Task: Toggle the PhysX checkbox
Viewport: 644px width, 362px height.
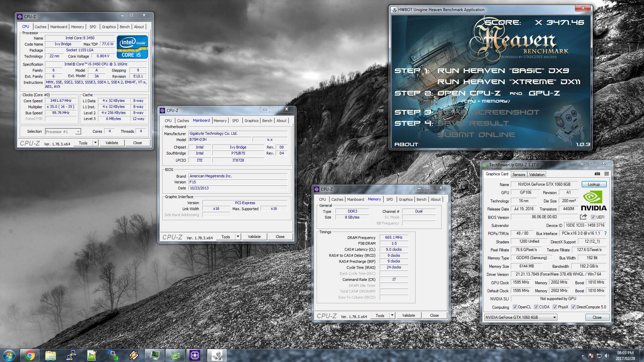Action: [555, 307]
